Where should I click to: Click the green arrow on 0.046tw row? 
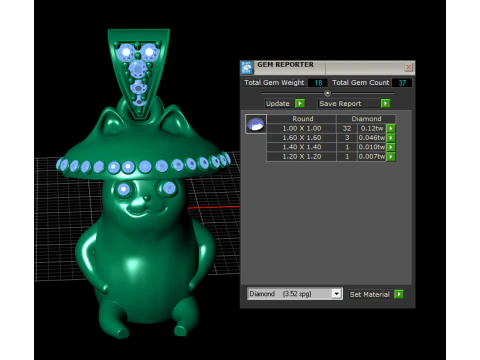(x=391, y=138)
